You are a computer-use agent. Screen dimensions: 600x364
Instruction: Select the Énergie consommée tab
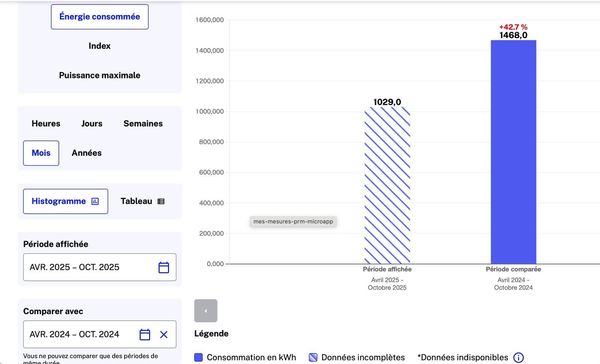[x=100, y=17]
